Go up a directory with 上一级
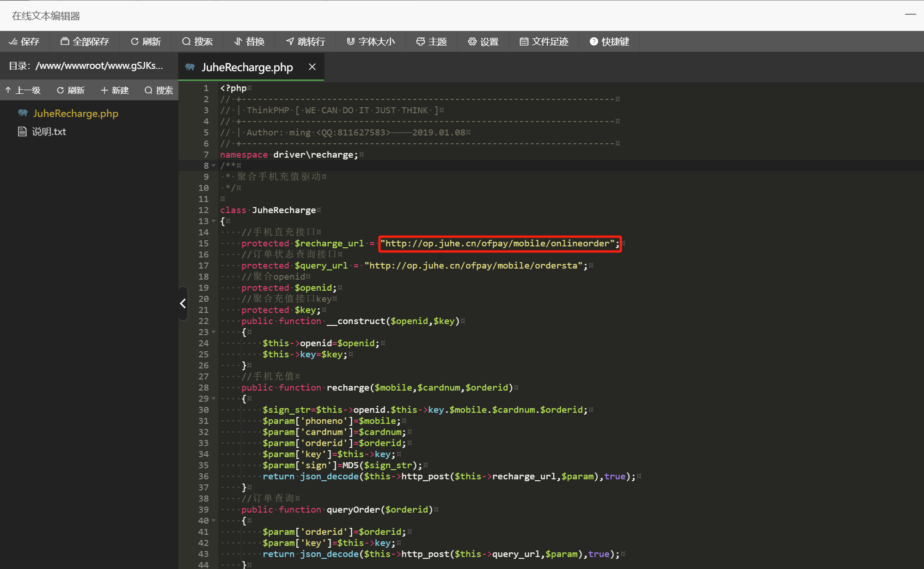924x569 pixels. (x=23, y=90)
